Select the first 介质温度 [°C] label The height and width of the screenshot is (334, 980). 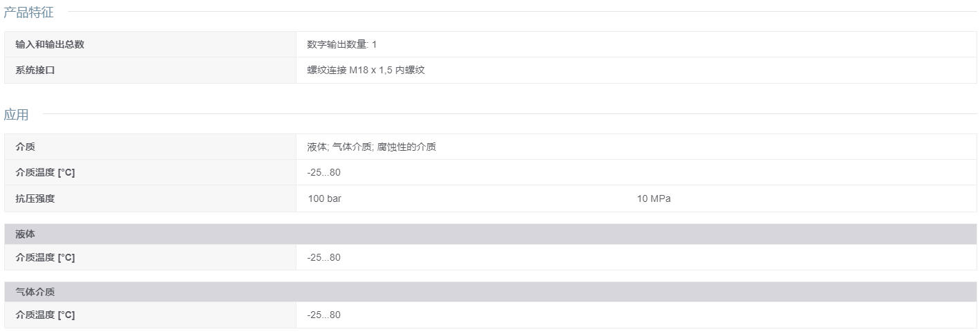pos(45,172)
